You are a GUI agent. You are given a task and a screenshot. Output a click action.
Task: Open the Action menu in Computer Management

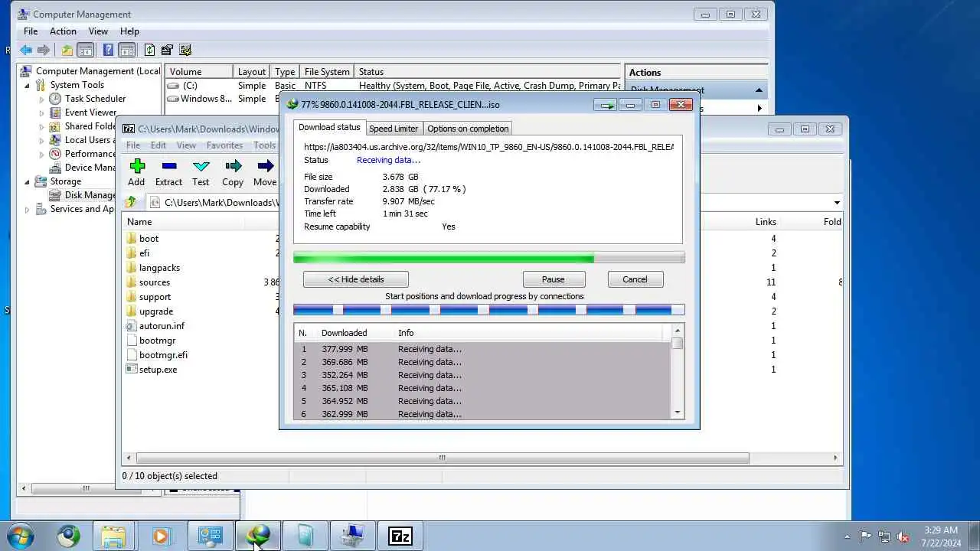pyautogui.click(x=63, y=31)
